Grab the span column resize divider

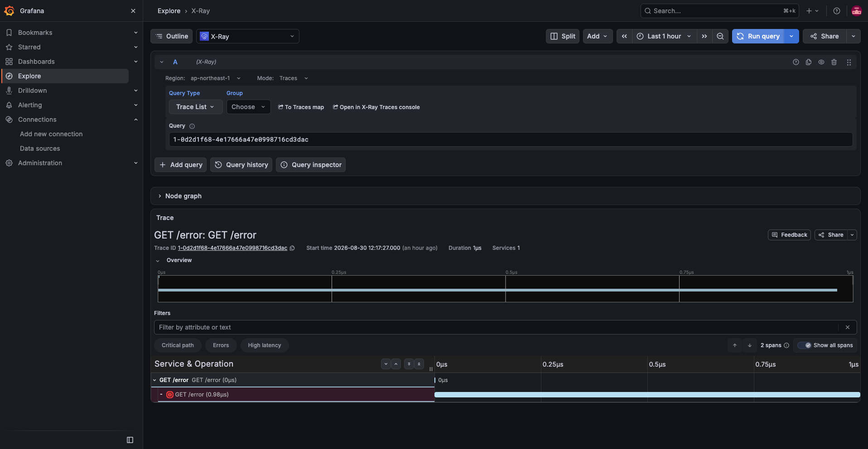431,369
